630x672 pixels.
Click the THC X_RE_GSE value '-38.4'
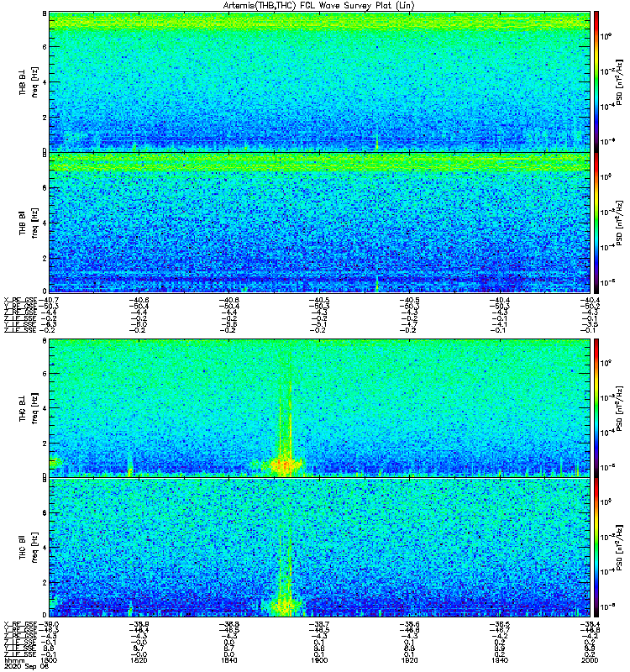(x=590, y=624)
